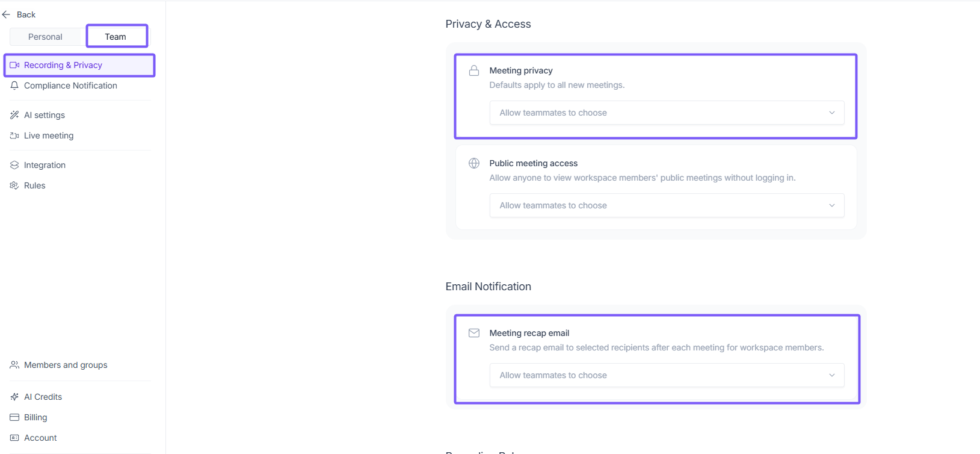This screenshot has height=454, width=980.
Task: Click the Public meeting access globe icon
Action: point(474,163)
